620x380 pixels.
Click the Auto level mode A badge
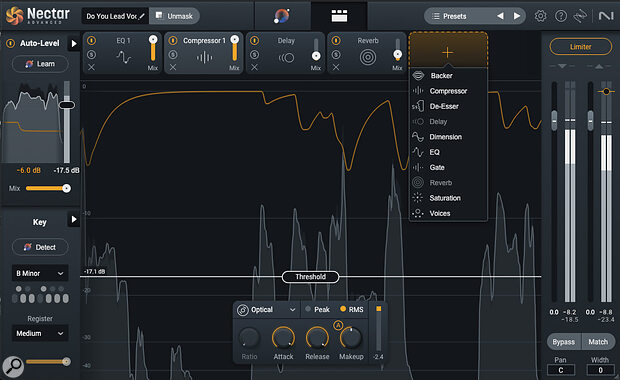click(x=338, y=325)
